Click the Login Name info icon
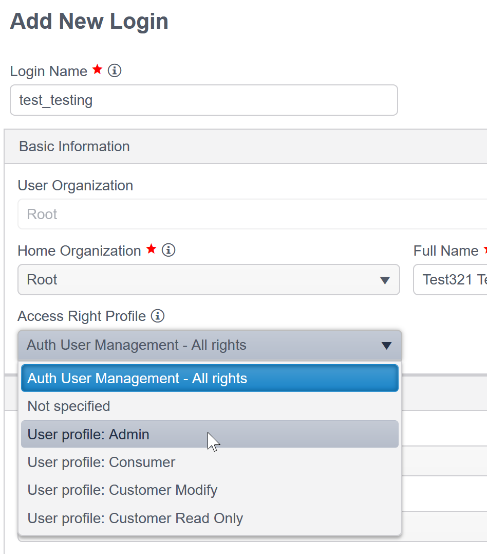The width and height of the screenshot is (487, 554). tap(114, 71)
